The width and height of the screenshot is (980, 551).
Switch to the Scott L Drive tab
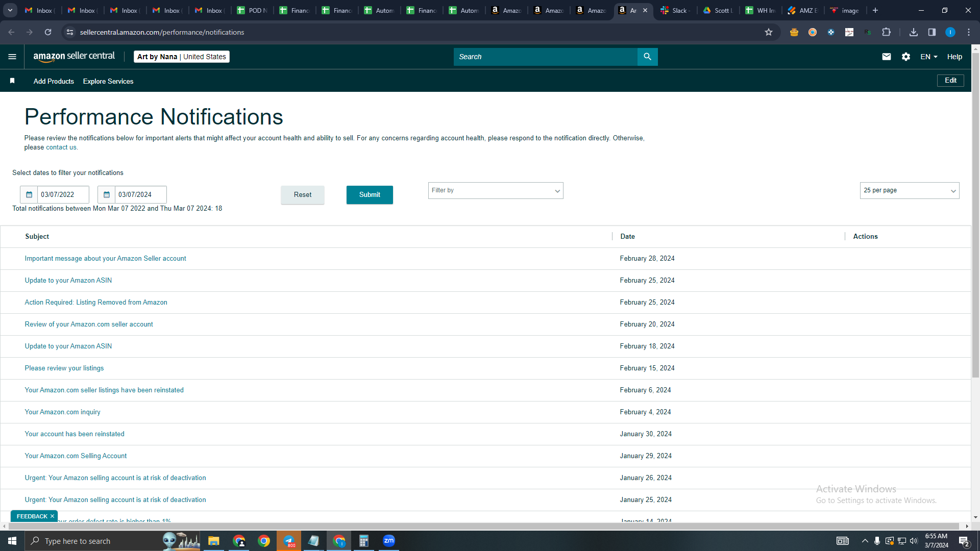point(718,10)
